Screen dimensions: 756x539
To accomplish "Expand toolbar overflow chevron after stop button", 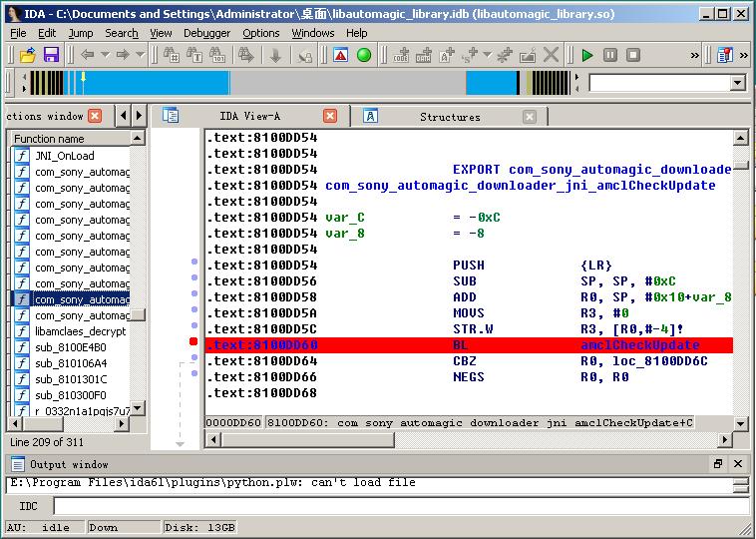I will click(x=694, y=56).
